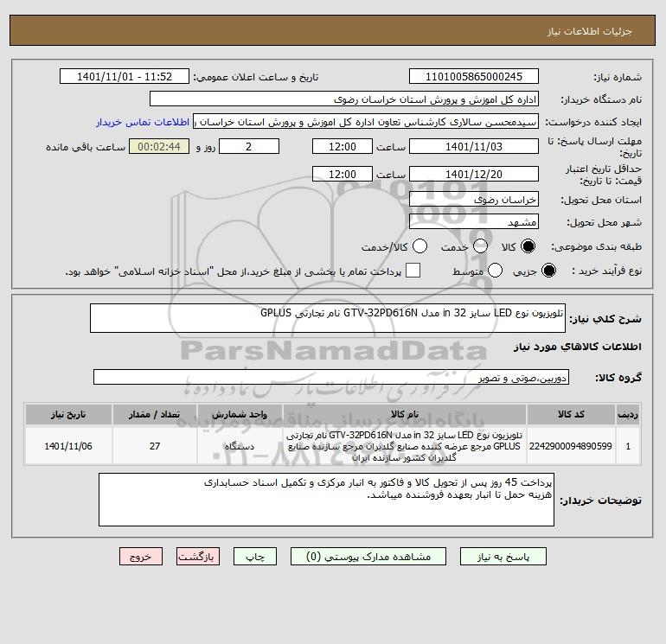Click the price validity time 12:00 field
This screenshot has height=644, width=666.
tap(343, 174)
